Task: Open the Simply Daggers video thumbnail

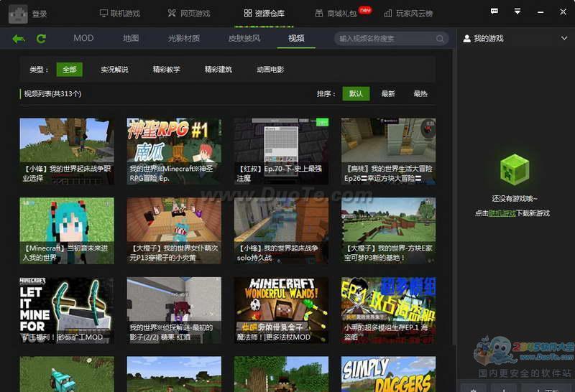Action: coord(388,374)
